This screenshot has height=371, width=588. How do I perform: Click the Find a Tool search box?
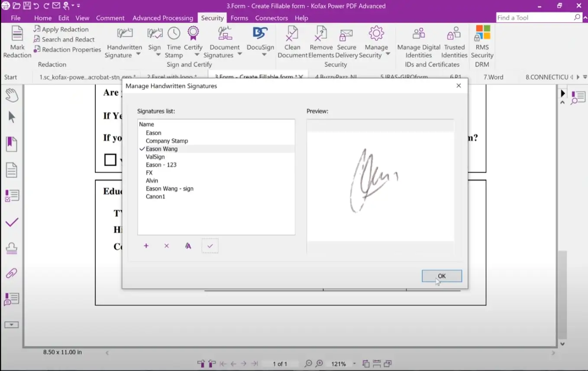tap(535, 18)
